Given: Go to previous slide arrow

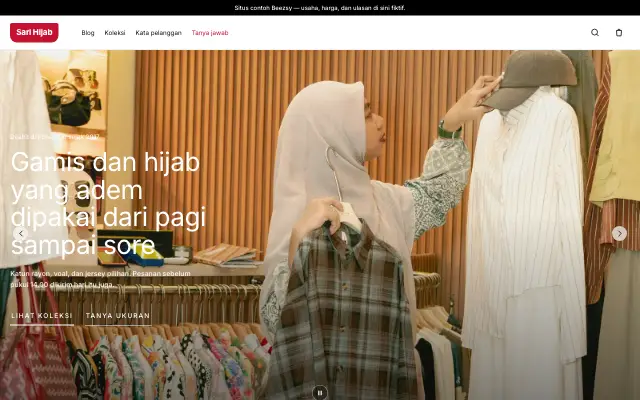Looking at the screenshot, I should [20, 233].
